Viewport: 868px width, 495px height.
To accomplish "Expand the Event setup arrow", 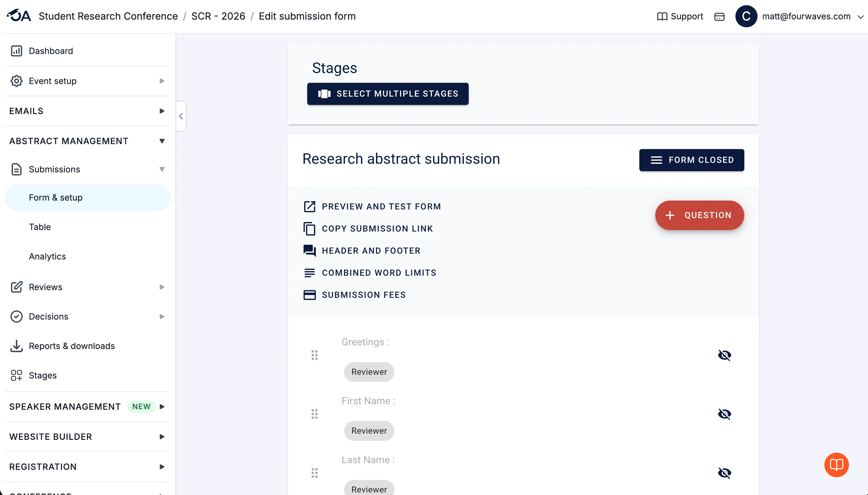I will 162,81.
